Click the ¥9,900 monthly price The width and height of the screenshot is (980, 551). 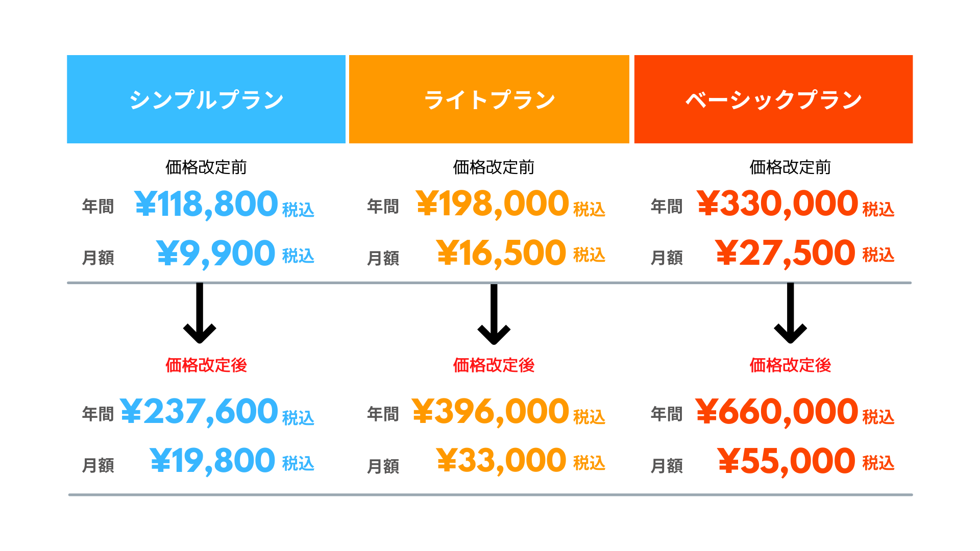tap(216, 254)
